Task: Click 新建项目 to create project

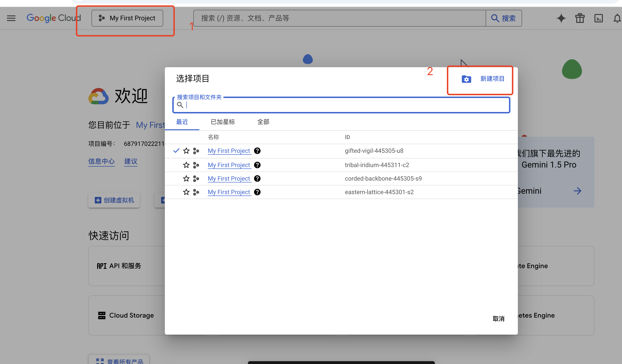Action: pos(492,79)
